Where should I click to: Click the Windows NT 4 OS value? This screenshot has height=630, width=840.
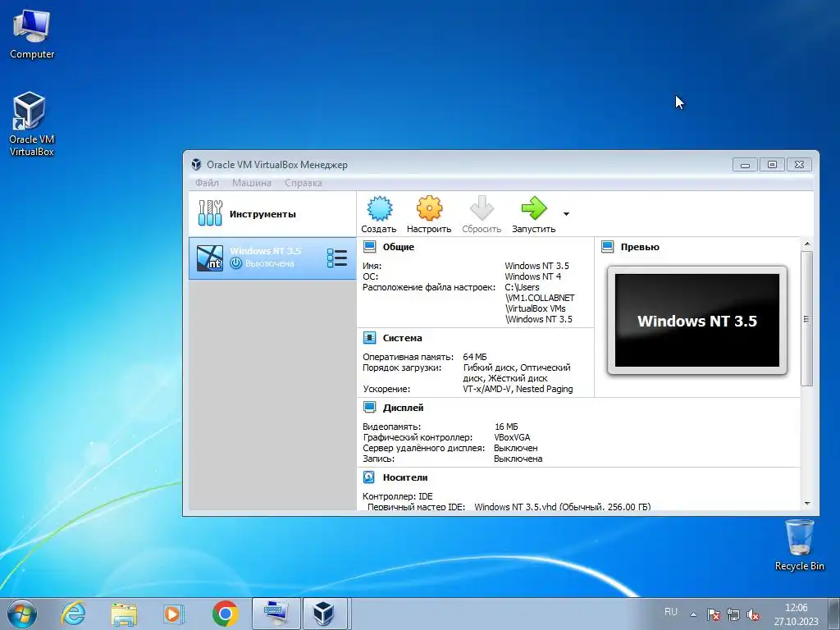(x=533, y=276)
